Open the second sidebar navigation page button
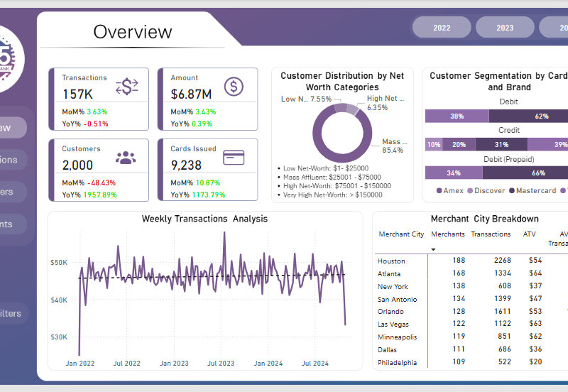 13,160
